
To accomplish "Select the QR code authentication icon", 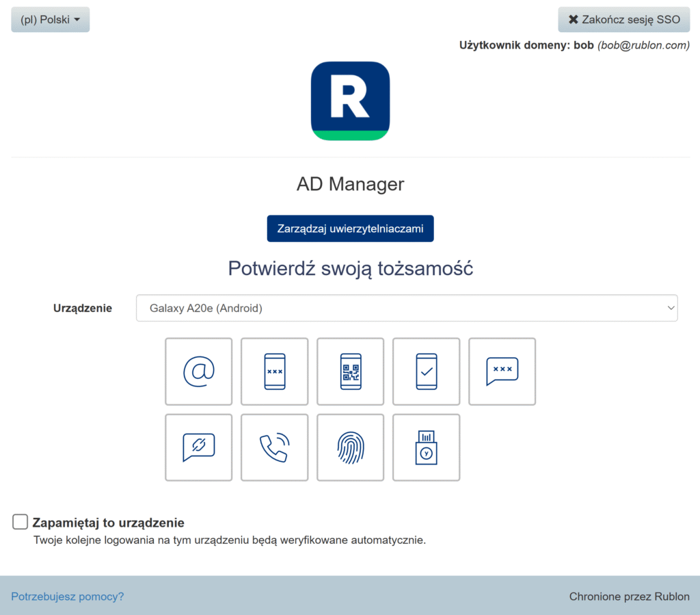I will pyautogui.click(x=350, y=371).
